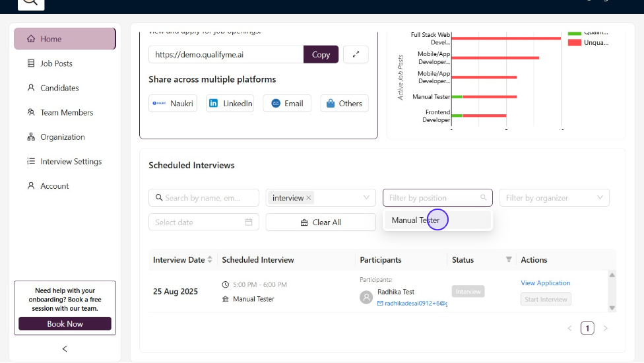Open the Others sharing option
Image resolution: width=644 pixels, height=363 pixels.
coord(344,104)
